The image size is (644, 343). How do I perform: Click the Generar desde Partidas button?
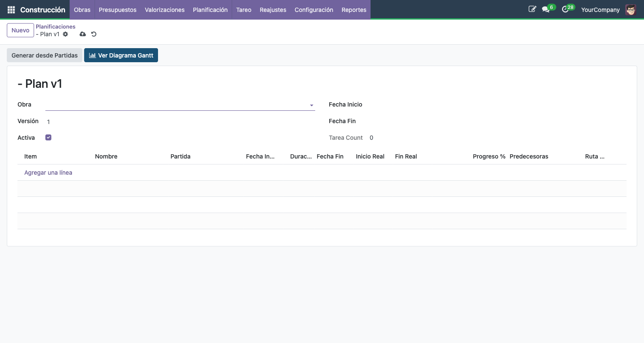coord(44,55)
